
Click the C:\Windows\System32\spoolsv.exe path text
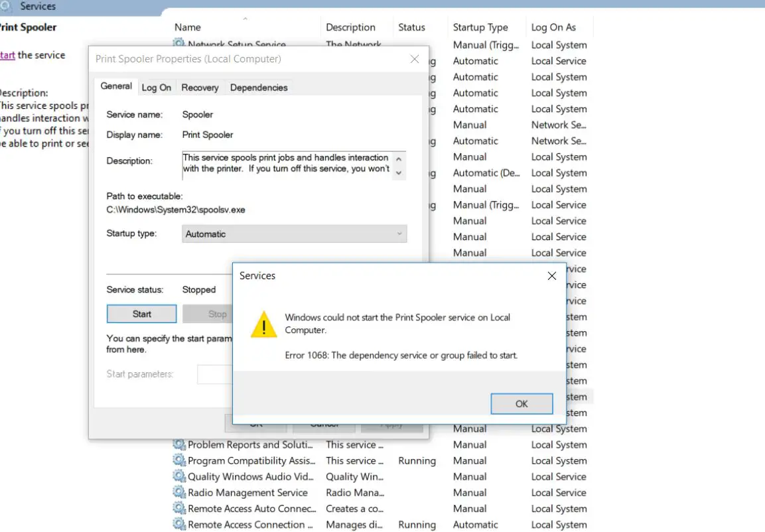(x=176, y=210)
